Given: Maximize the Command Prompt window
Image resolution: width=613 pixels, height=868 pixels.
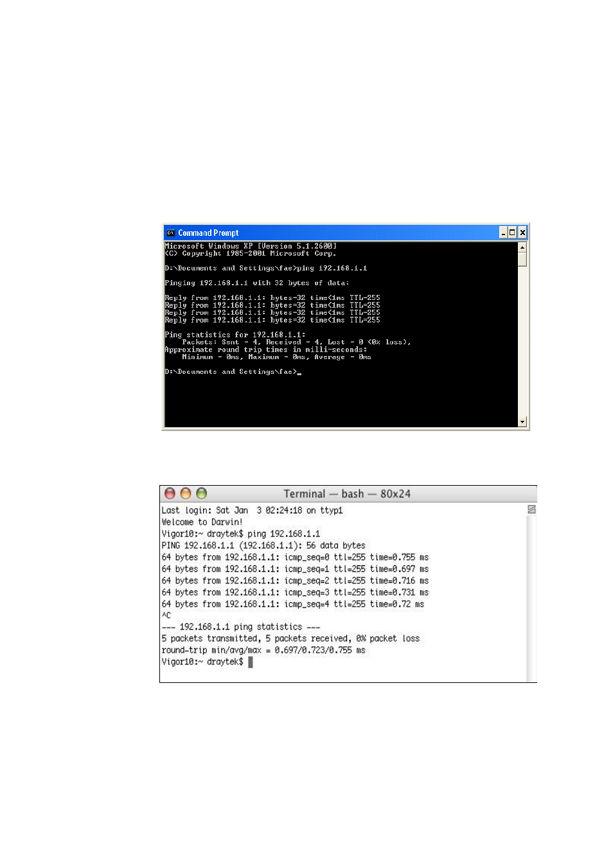Looking at the screenshot, I should [512, 233].
